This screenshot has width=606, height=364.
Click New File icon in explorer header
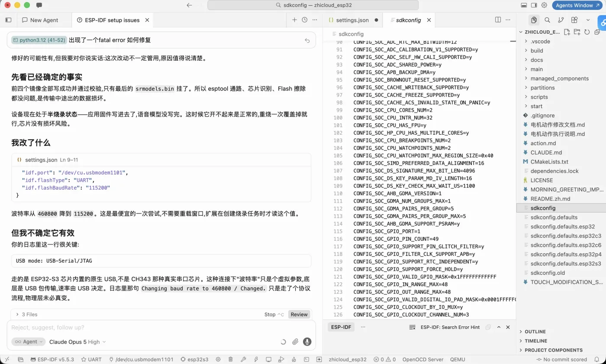click(567, 32)
